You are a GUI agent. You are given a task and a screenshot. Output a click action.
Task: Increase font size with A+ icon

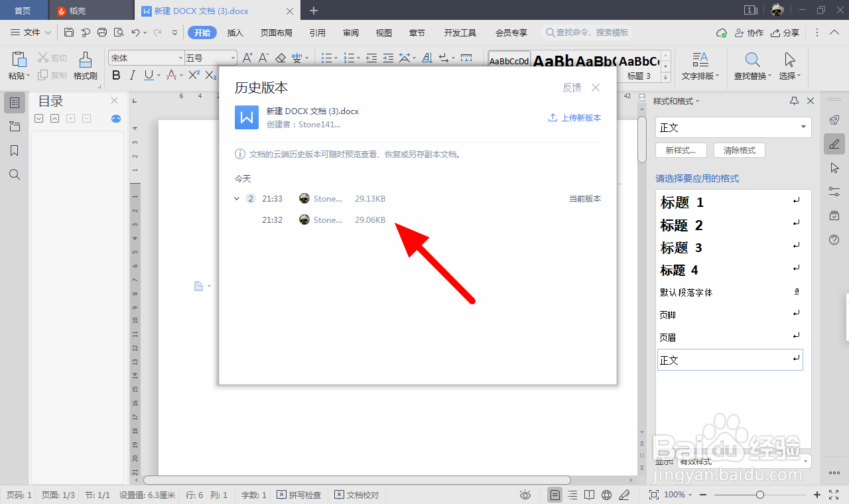247,58
